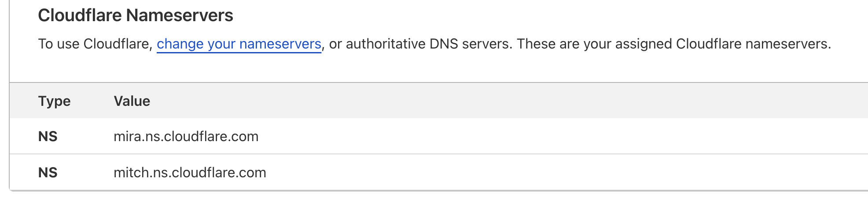Image resolution: width=868 pixels, height=202 pixels.
Task: Click 'DNS' in the description text
Action: click(x=444, y=44)
